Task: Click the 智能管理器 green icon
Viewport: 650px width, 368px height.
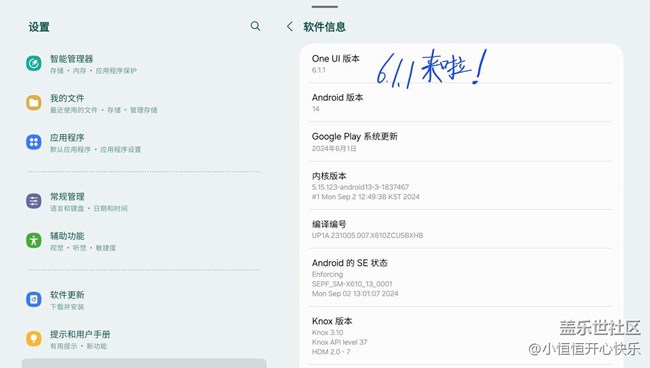Action: tap(34, 63)
